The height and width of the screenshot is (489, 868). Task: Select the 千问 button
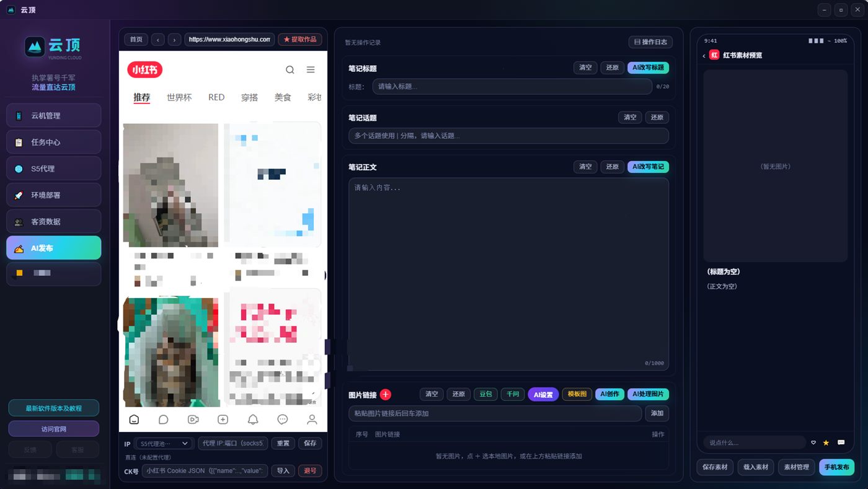pyautogui.click(x=513, y=394)
